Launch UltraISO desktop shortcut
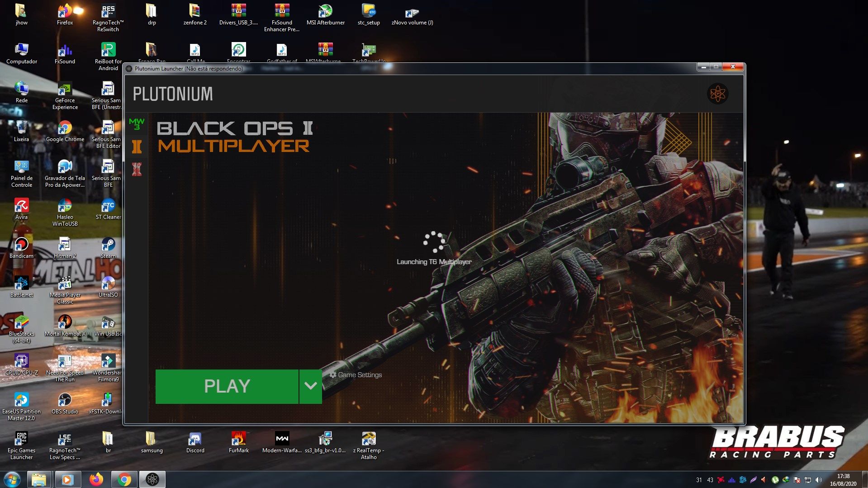The image size is (868, 488). point(108,287)
